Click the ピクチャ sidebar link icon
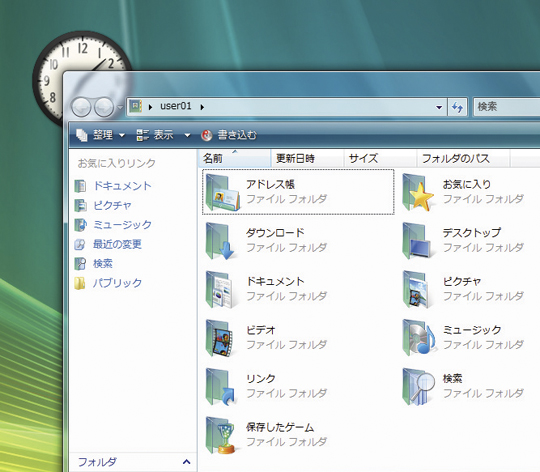Viewport: 540px width, 472px height. (x=81, y=206)
